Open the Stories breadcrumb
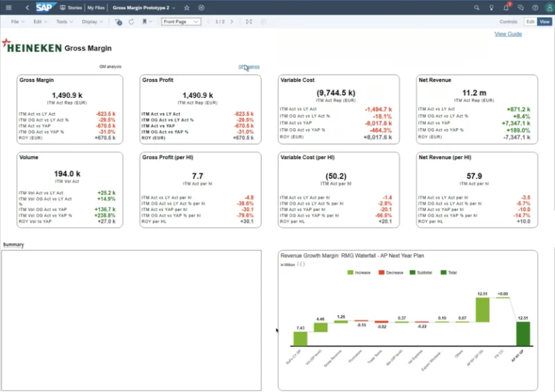 (71, 8)
